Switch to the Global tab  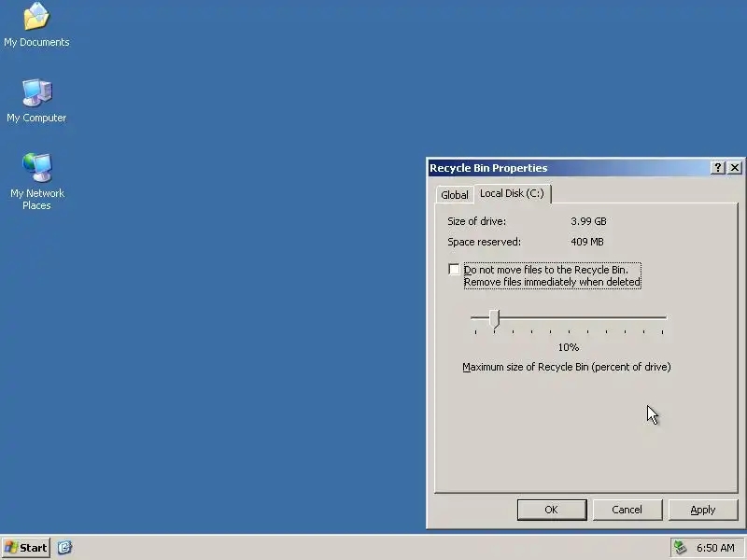click(x=455, y=195)
